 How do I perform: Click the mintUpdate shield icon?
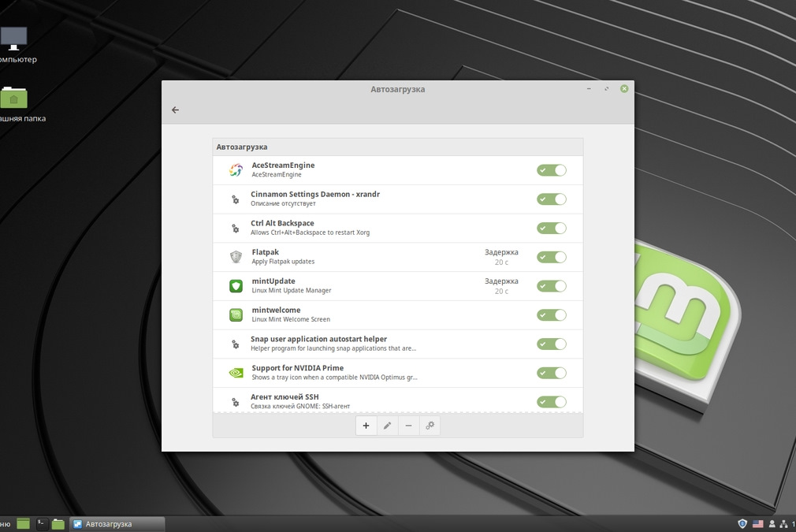235,285
